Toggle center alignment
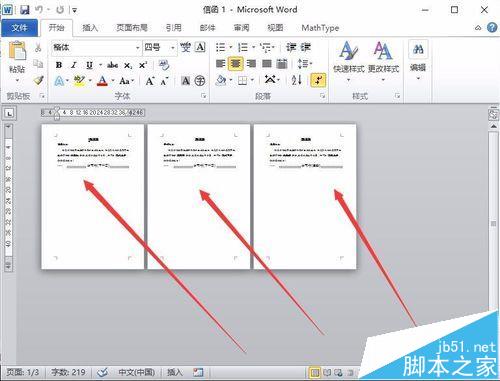Viewport: 500px width, 381px height. pyautogui.click(x=236, y=64)
